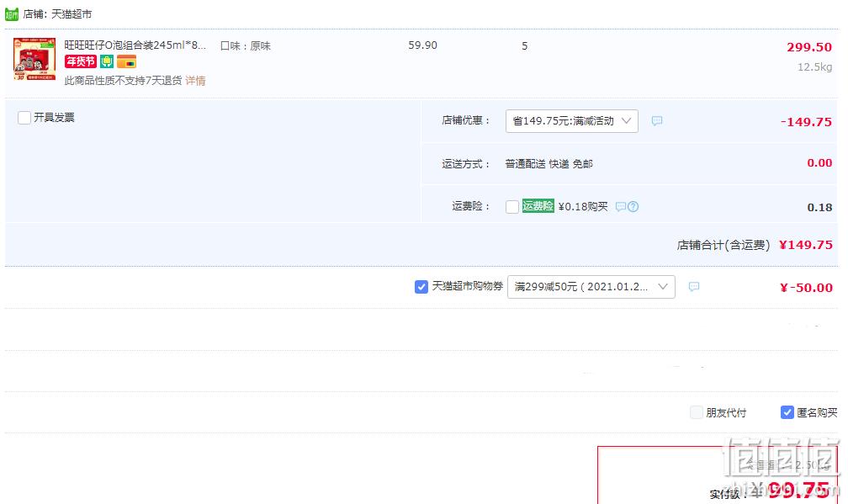Click the weight 12.5kg
848x504 pixels.
tap(814, 67)
